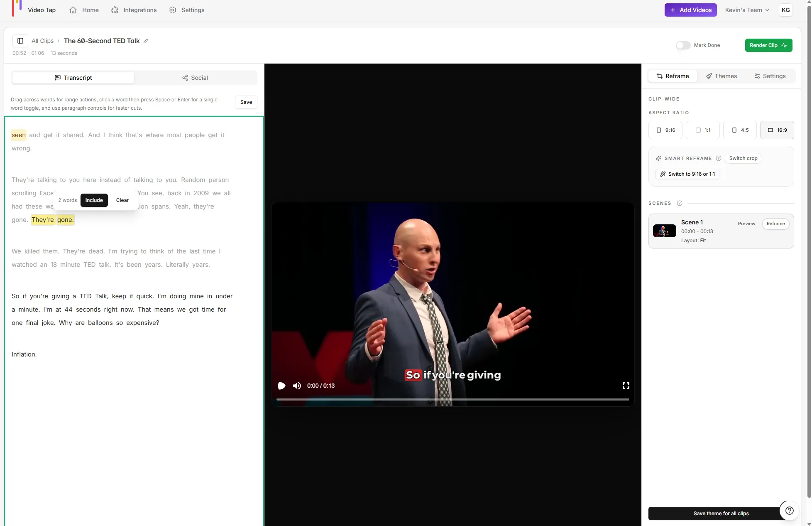Click the clip title 'The 60-Second TED Talk'

(102, 41)
